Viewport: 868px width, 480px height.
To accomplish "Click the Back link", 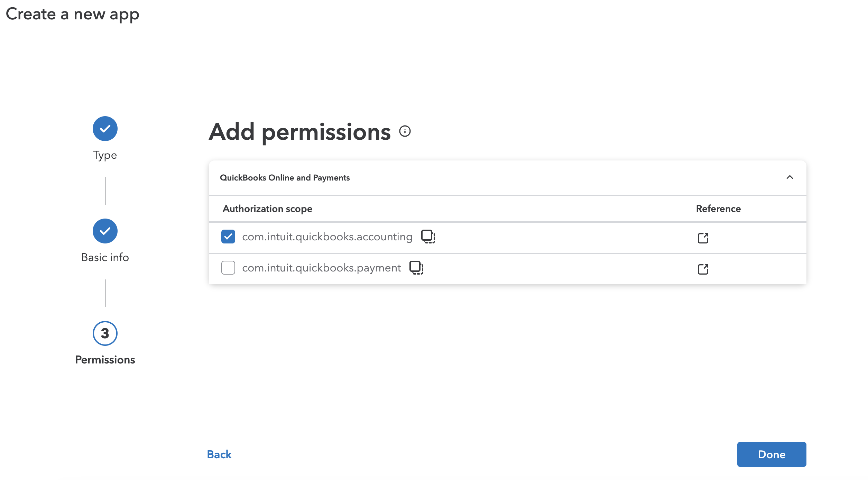I will tap(219, 454).
